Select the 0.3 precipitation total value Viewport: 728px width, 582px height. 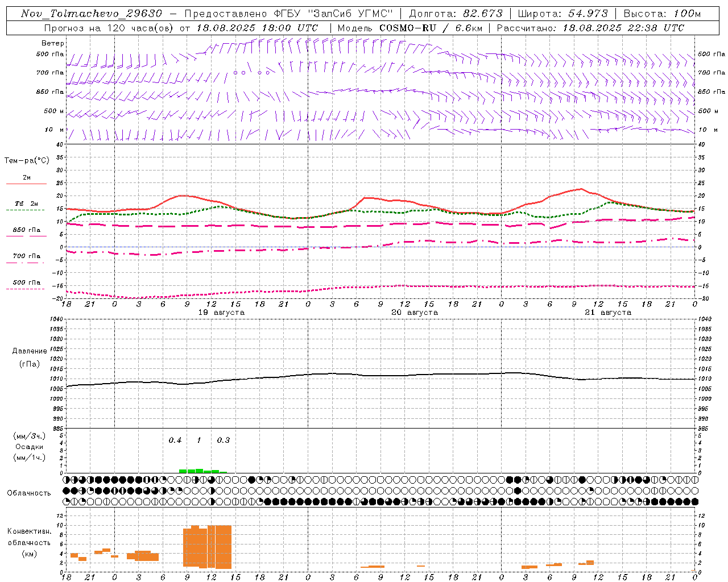(x=224, y=440)
